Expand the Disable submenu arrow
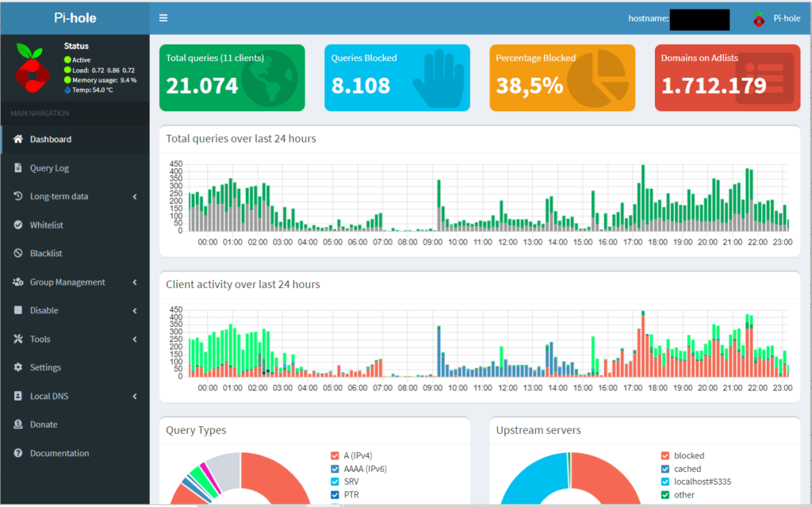The height and width of the screenshot is (507, 812). (x=135, y=310)
